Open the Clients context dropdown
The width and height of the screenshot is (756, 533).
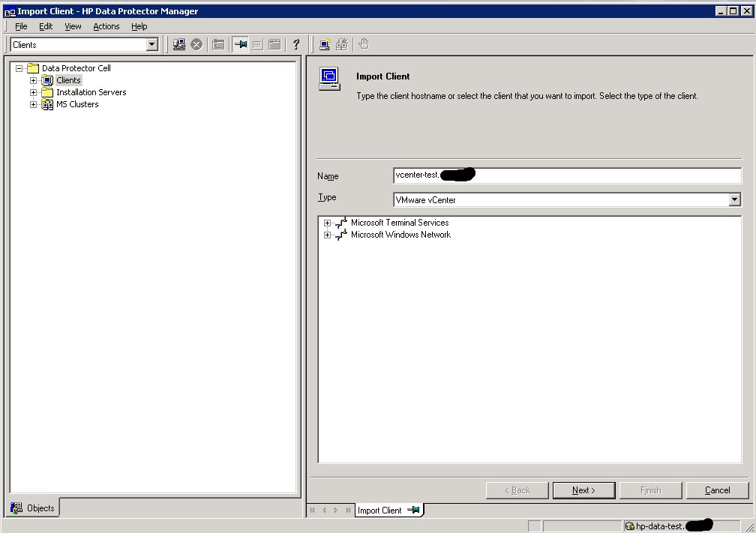point(151,45)
